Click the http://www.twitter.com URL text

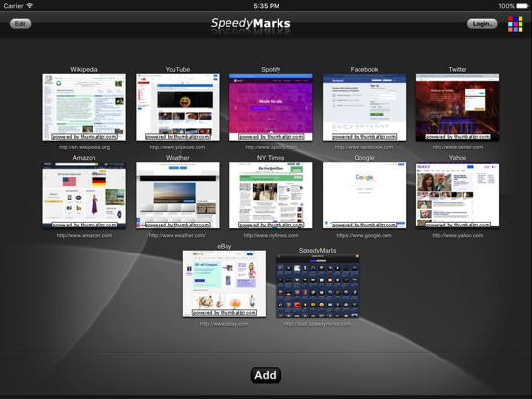(x=458, y=147)
